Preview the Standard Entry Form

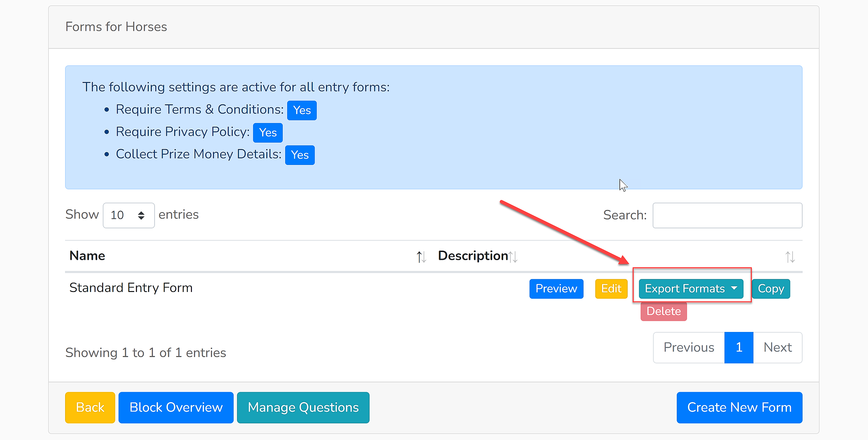pos(556,289)
